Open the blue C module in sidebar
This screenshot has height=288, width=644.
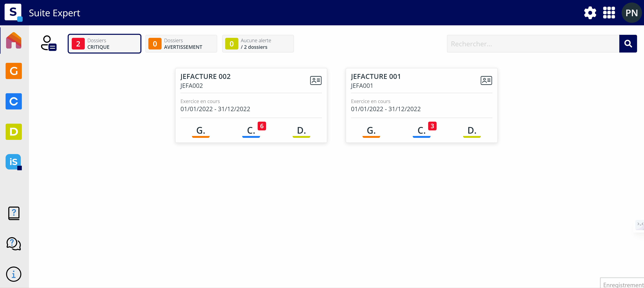(14, 101)
